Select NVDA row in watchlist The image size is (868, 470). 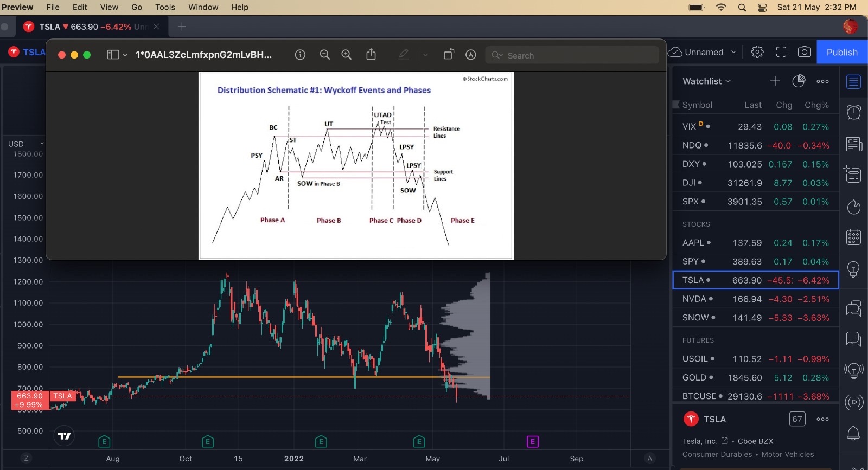pos(756,299)
